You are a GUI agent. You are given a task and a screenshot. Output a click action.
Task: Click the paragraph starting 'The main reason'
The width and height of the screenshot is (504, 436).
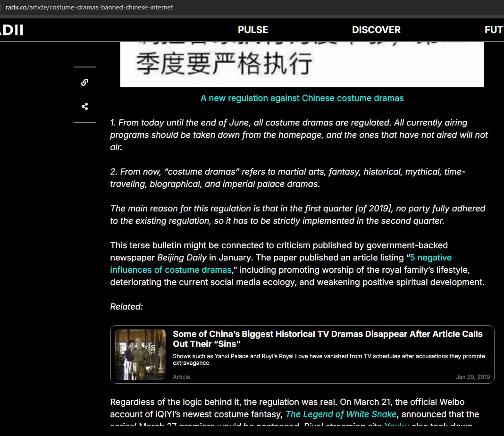(x=298, y=215)
